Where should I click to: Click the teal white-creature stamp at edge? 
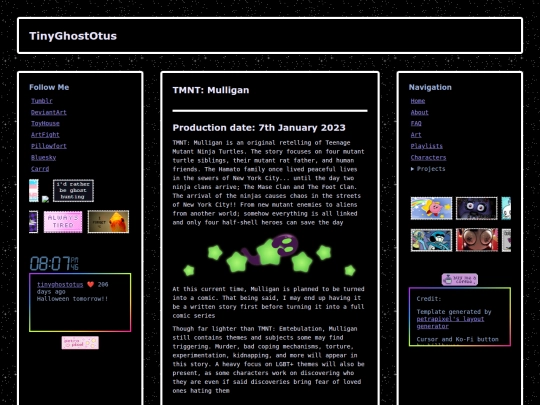click(x=506, y=208)
